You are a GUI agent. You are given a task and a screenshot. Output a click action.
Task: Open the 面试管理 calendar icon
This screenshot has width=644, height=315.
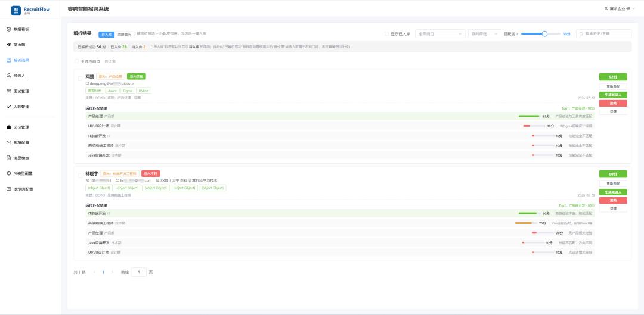pyautogui.click(x=9, y=91)
